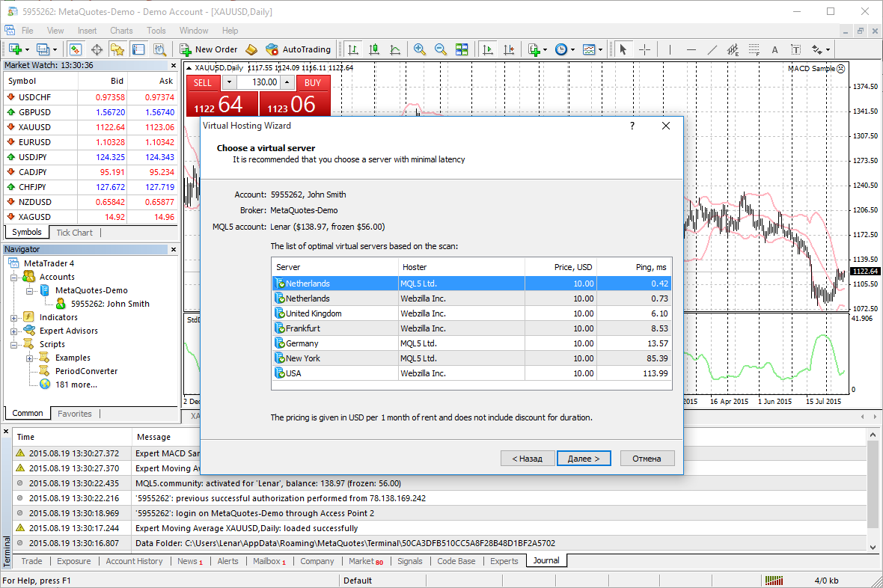883x588 pixels.
Task: Switch to the Experts terminal tab
Action: [504, 561]
